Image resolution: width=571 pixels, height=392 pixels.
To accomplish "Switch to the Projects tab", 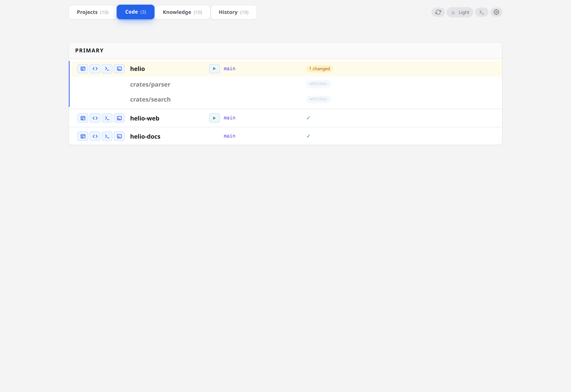I will click(92, 12).
